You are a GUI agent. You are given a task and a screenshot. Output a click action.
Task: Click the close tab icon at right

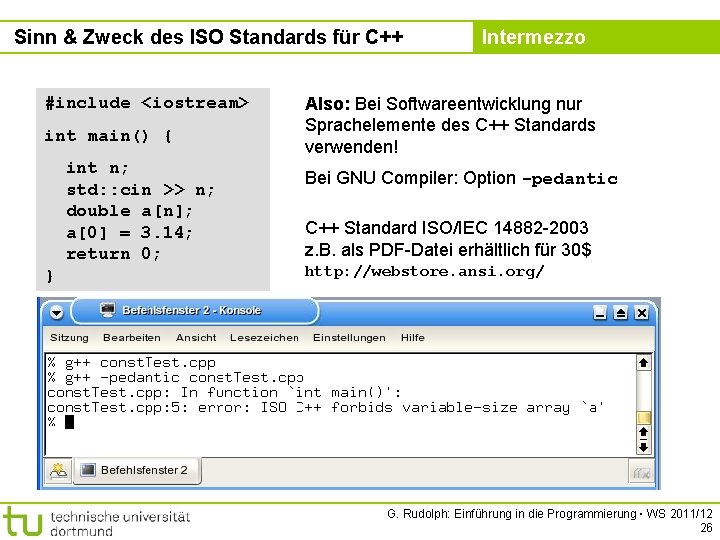641,472
